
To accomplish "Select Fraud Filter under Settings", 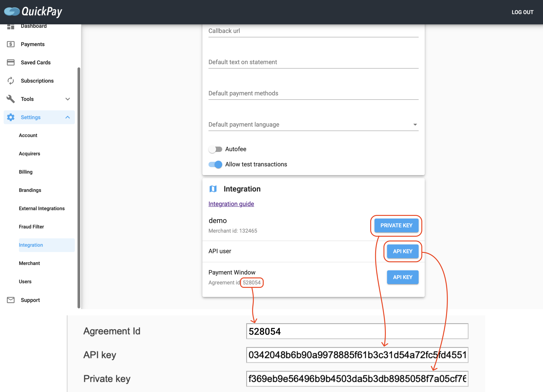I will point(31,227).
